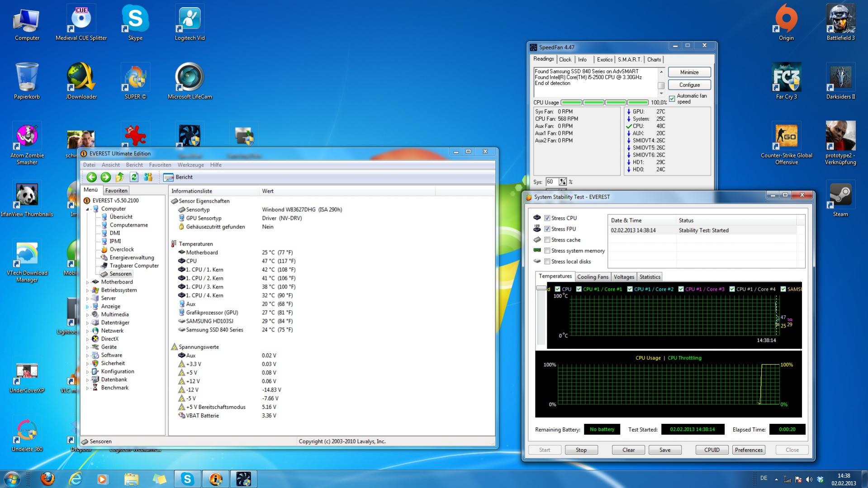868x488 pixels.
Task: Open the Werkzeuge menu in EVEREST
Action: [x=190, y=165]
